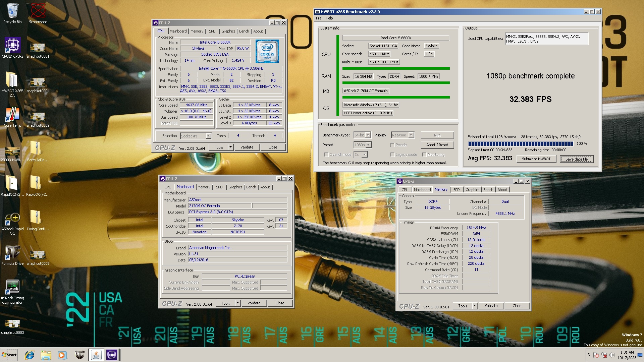Switch to Graphics tab in Memory CPU-Z
Image resolution: width=644 pixels, height=362 pixels.
click(x=472, y=190)
